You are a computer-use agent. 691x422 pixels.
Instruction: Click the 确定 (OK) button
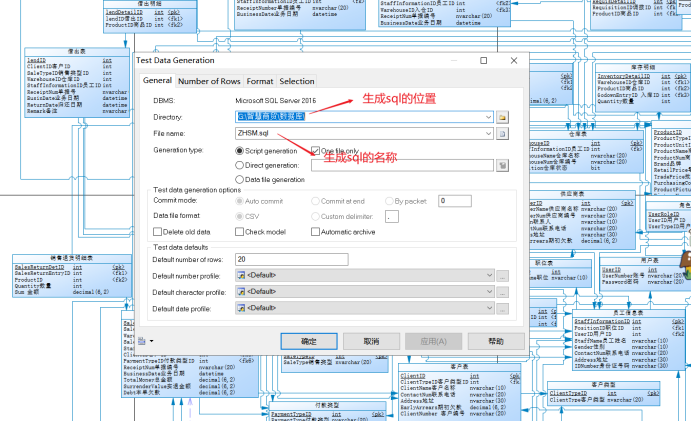tap(309, 341)
